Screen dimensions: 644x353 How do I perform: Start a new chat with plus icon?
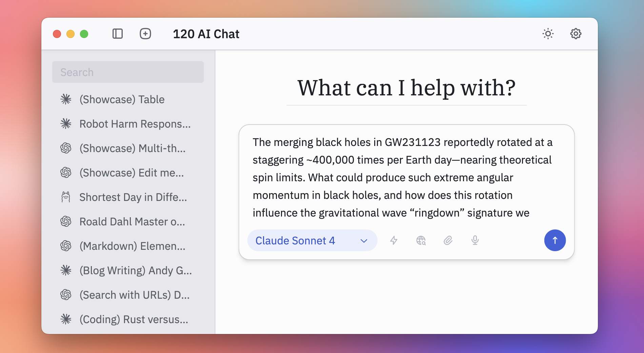coord(145,34)
